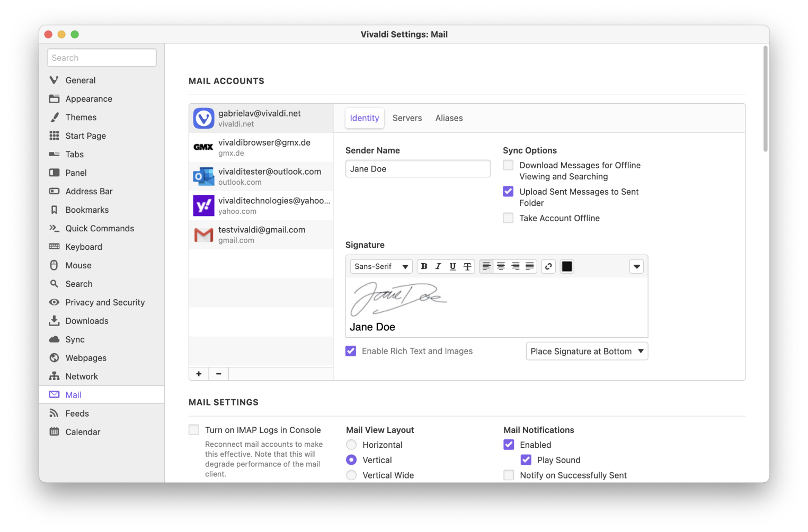Toggle Enable Rich Text and Images
Viewport: 808px width, 532px height.
point(351,351)
